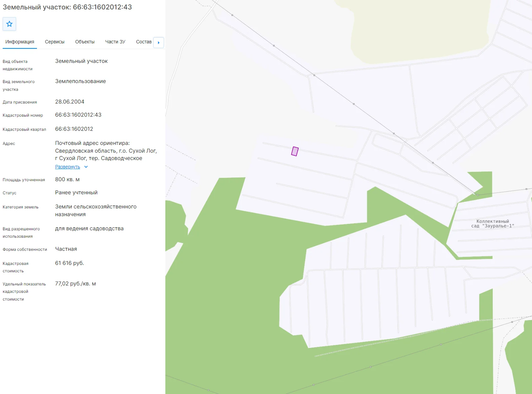The image size is (532, 394).
Task: Click assignment date 28.06.2004
Action: [70, 102]
